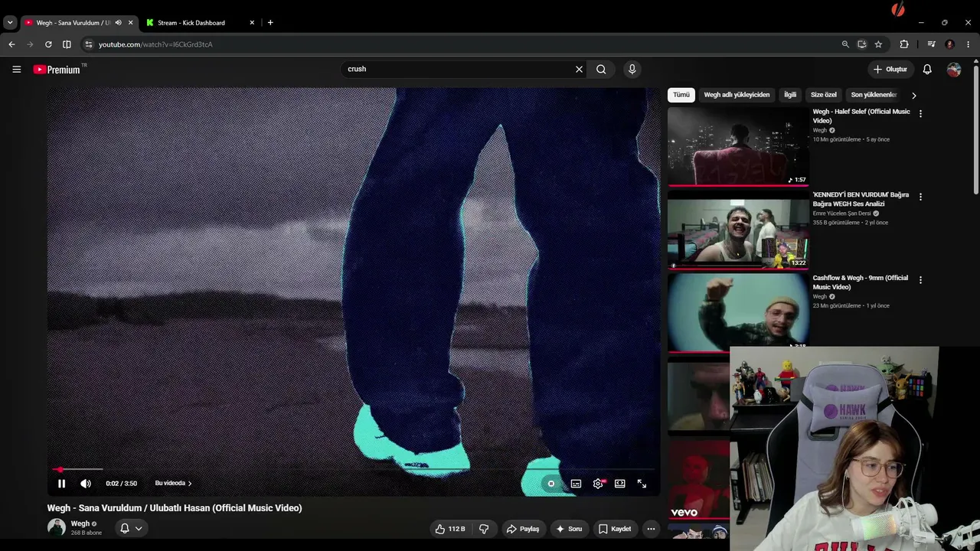Open options for 'KENNEDY'İ BEN VURDUM' video
This screenshot has width=980, height=551.
(x=920, y=197)
